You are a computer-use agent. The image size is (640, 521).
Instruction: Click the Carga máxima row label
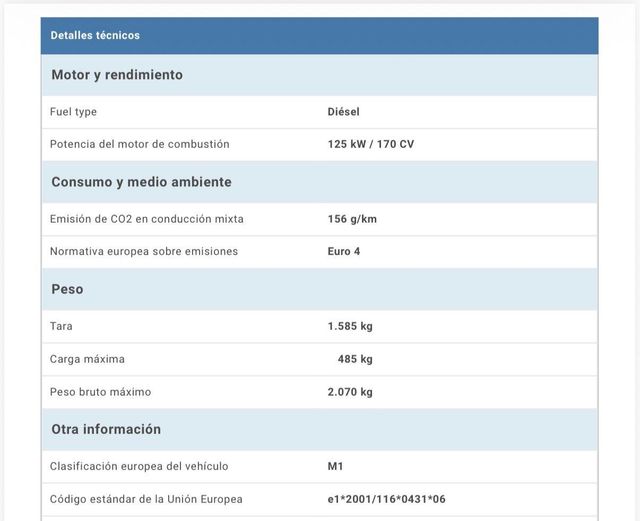(87, 359)
